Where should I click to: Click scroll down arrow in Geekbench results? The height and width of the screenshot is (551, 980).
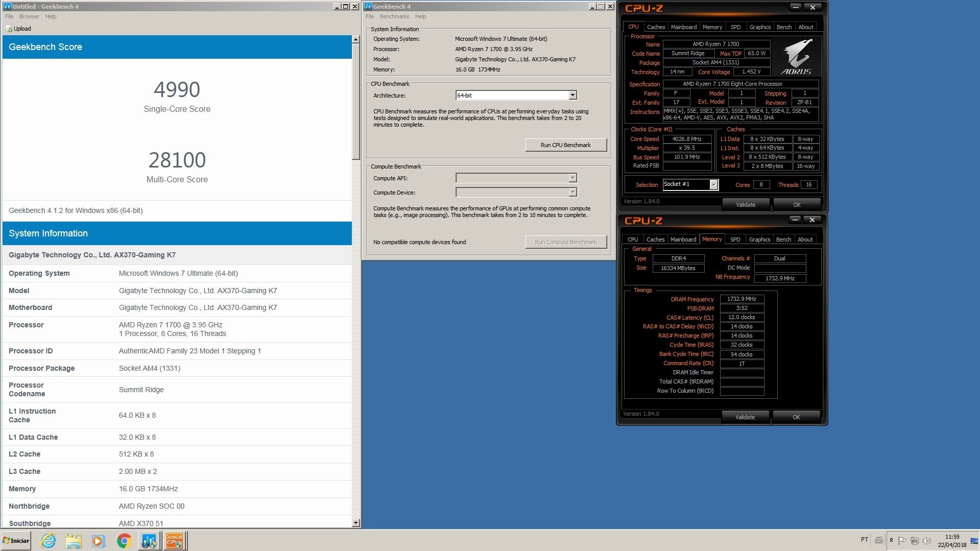point(355,523)
